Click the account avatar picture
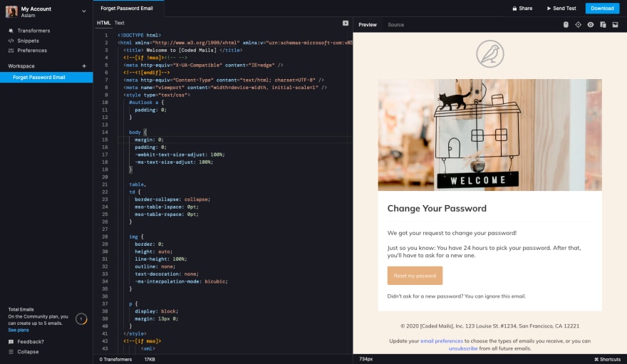Viewport: 627px width, 364px height. tap(11, 11)
